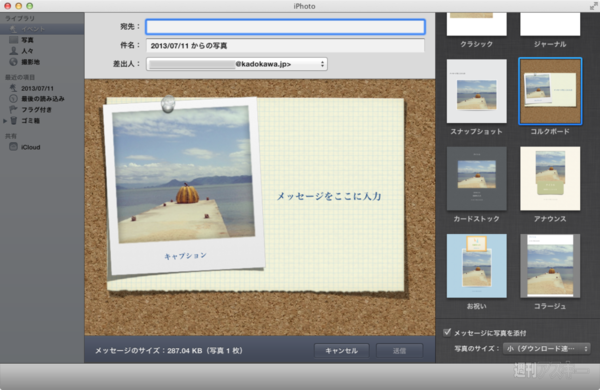Select the Celebration (お祝い) theme thumbnail
Image resolution: width=600 pixels, height=390 pixels.
[x=476, y=266]
